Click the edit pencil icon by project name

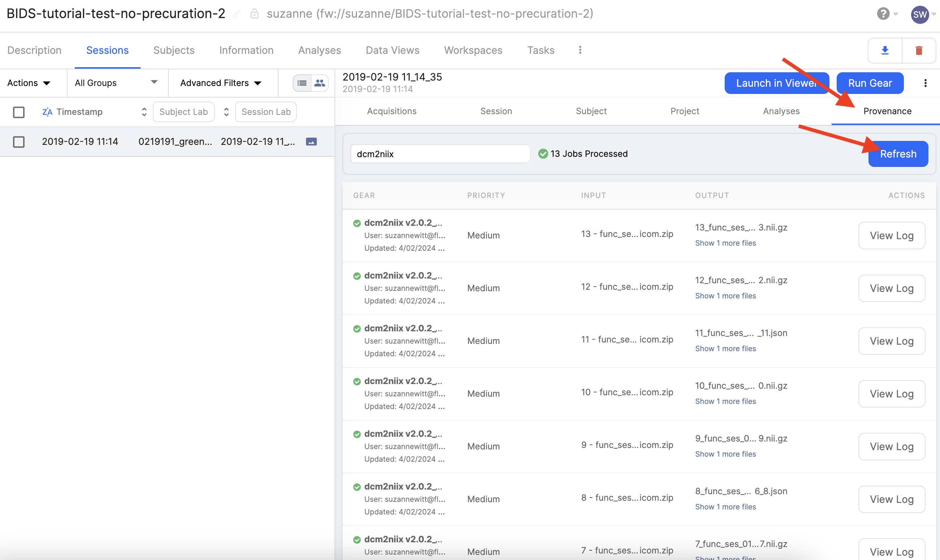[237, 14]
